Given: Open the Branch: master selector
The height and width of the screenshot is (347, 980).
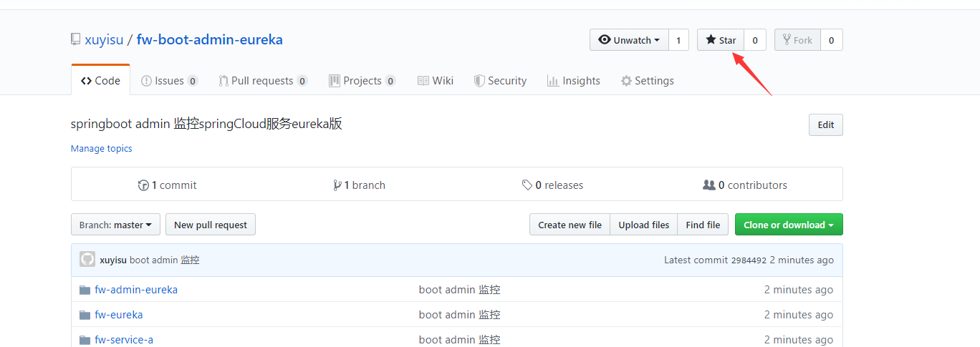Looking at the screenshot, I should (x=115, y=225).
